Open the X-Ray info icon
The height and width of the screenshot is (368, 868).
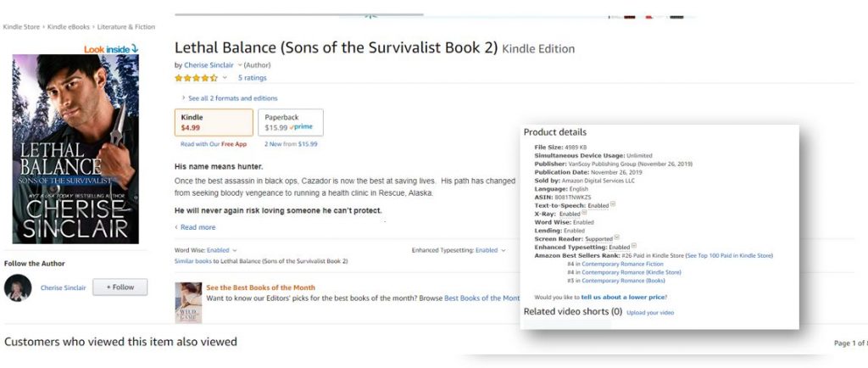coord(584,213)
